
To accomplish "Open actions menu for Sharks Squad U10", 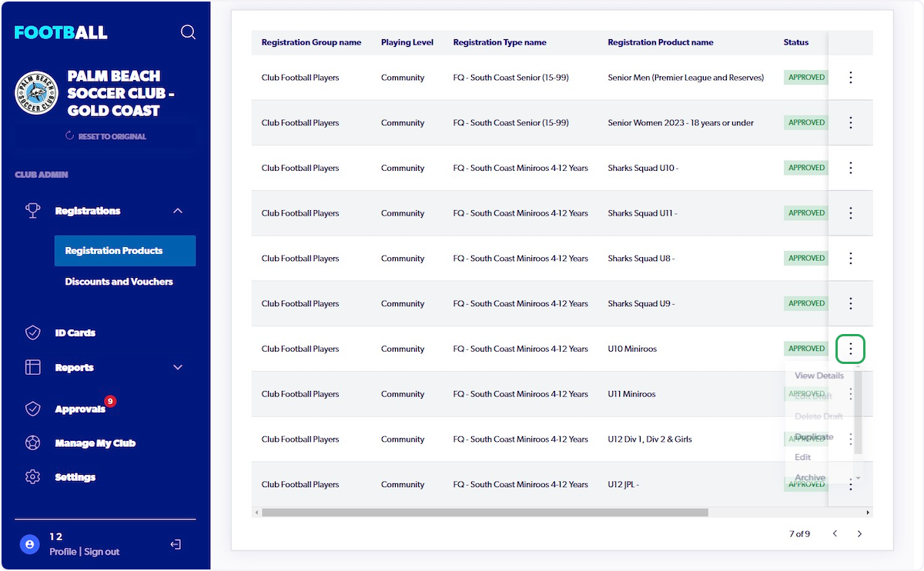I will [851, 168].
